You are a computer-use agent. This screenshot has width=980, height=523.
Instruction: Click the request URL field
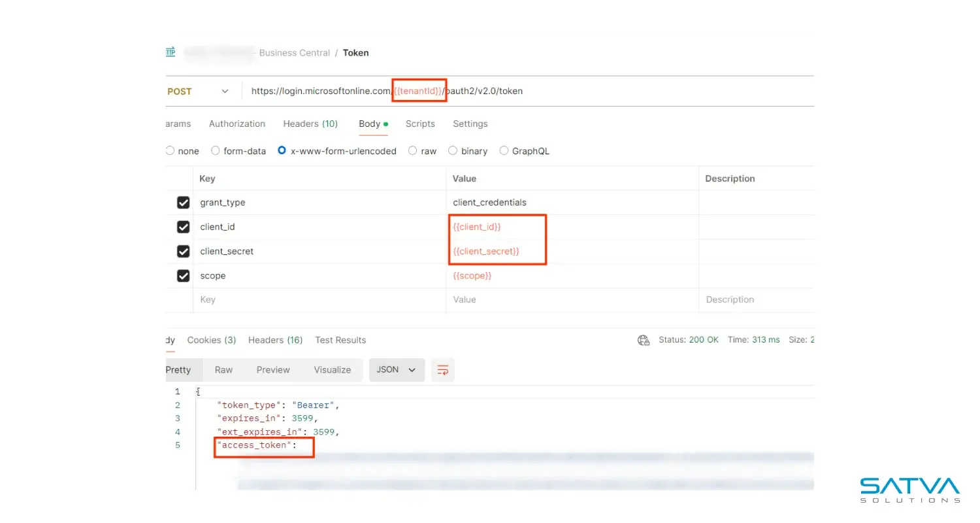[528, 92]
